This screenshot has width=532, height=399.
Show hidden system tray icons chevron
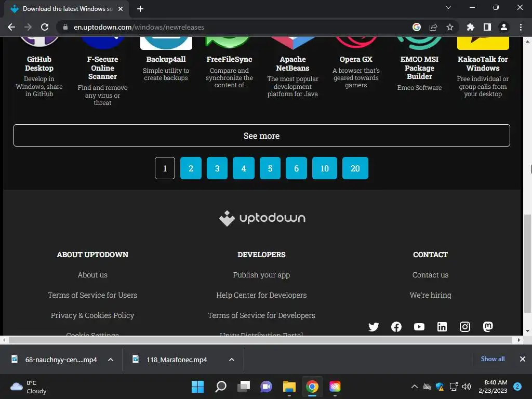pyautogui.click(x=414, y=387)
